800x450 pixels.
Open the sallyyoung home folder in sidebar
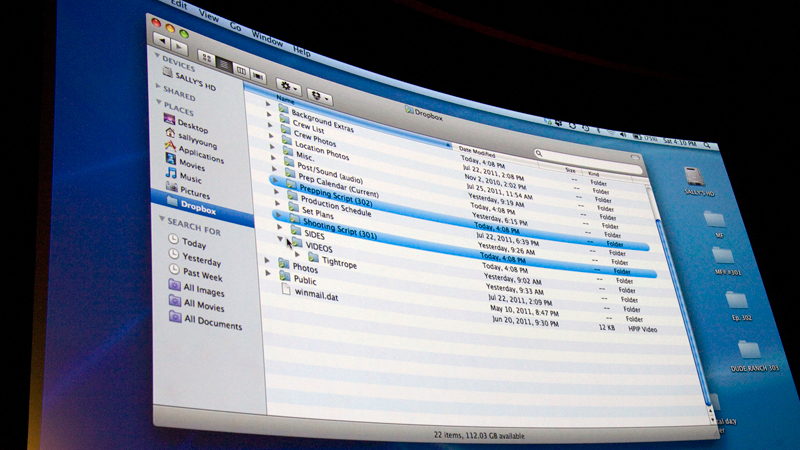(x=191, y=137)
